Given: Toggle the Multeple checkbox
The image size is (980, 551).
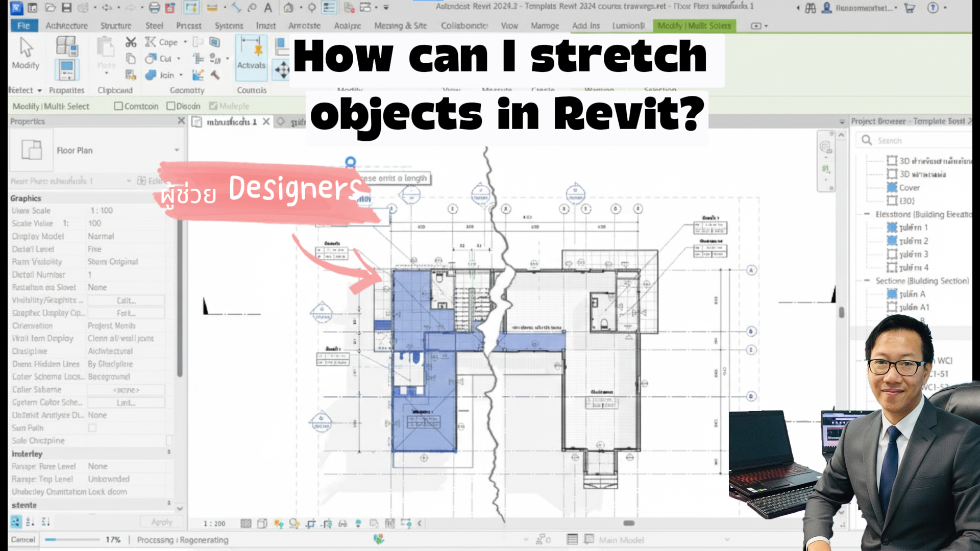Looking at the screenshot, I should tap(213, 106).
